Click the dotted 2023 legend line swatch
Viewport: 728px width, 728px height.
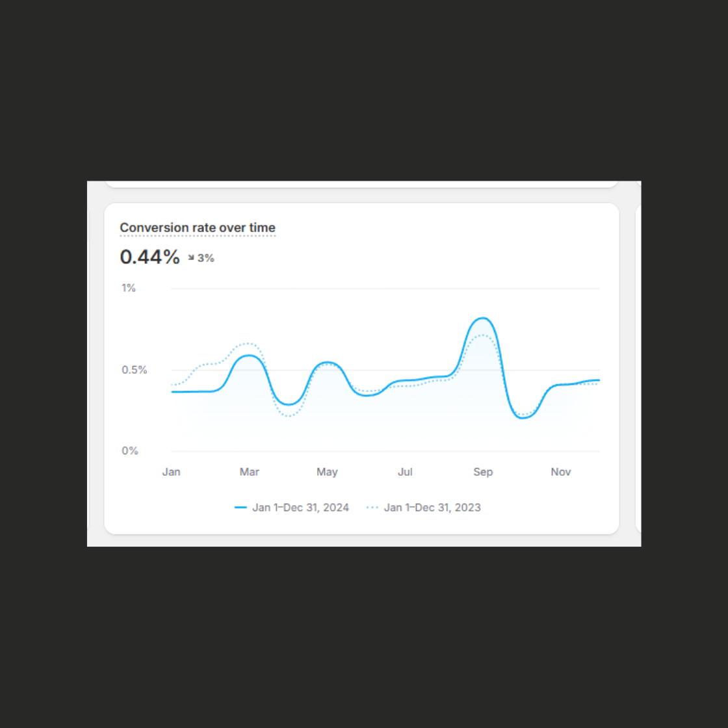click(x=372, y=508)
